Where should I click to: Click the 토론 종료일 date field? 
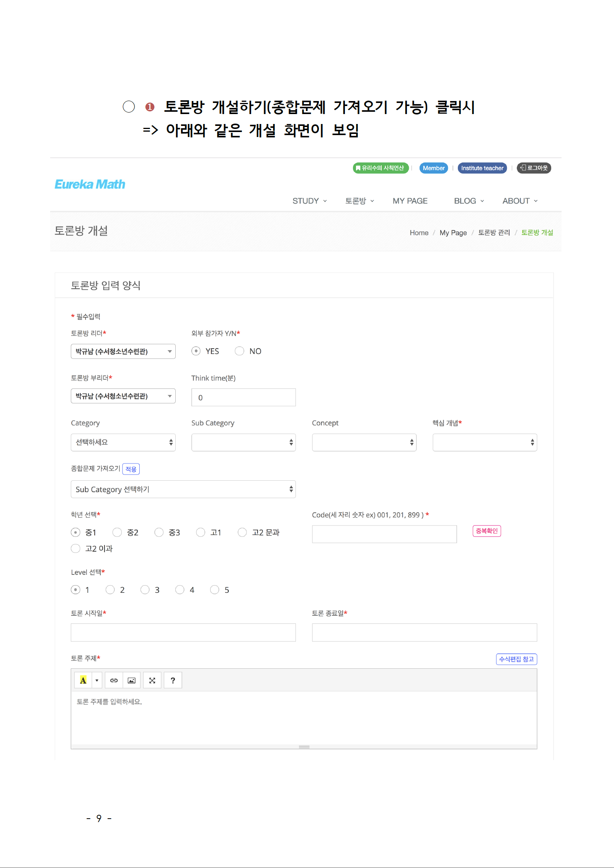pyautogui.click(x=425, y=633)
